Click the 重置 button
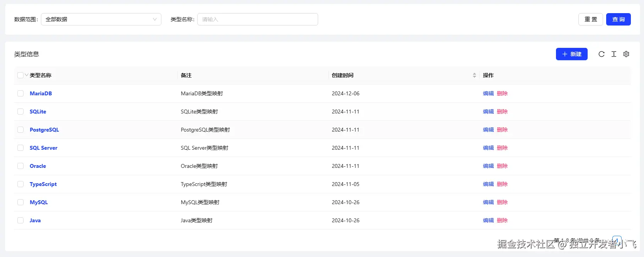 (591, 19)
